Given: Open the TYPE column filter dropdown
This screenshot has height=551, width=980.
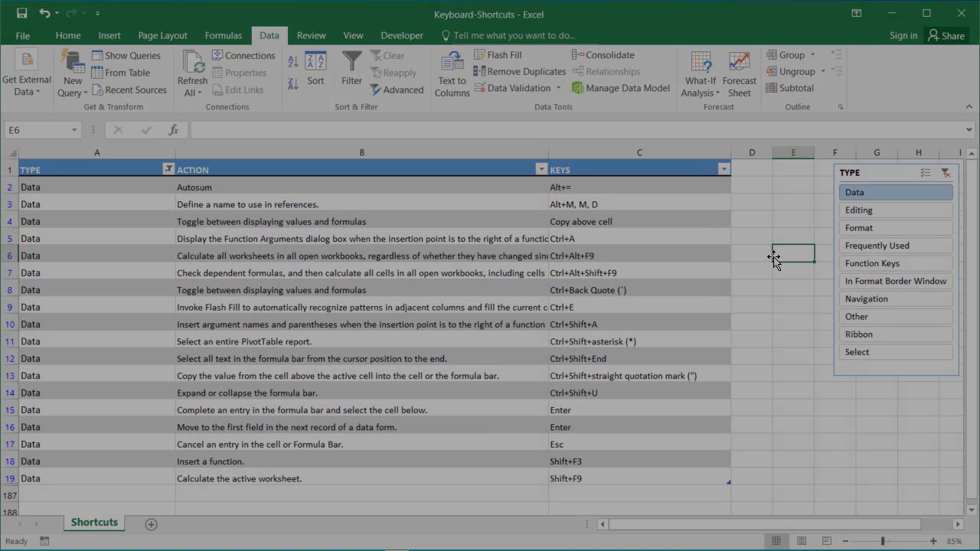Looking at the screenshot, I should click(x=168, y=169).
